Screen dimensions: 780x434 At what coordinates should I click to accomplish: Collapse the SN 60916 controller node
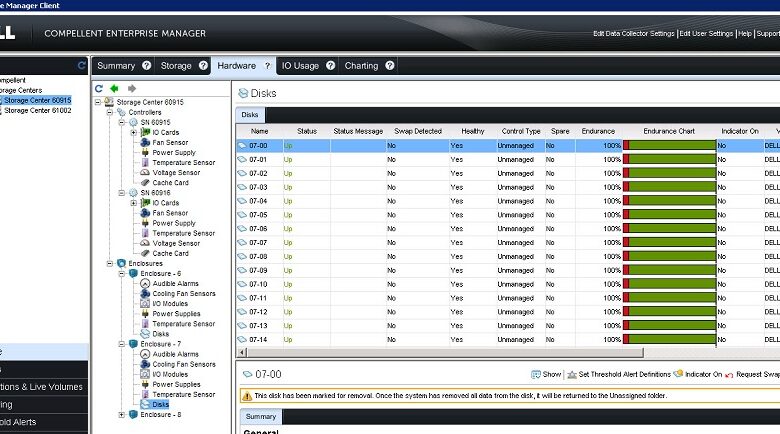[x=122, y=193]
